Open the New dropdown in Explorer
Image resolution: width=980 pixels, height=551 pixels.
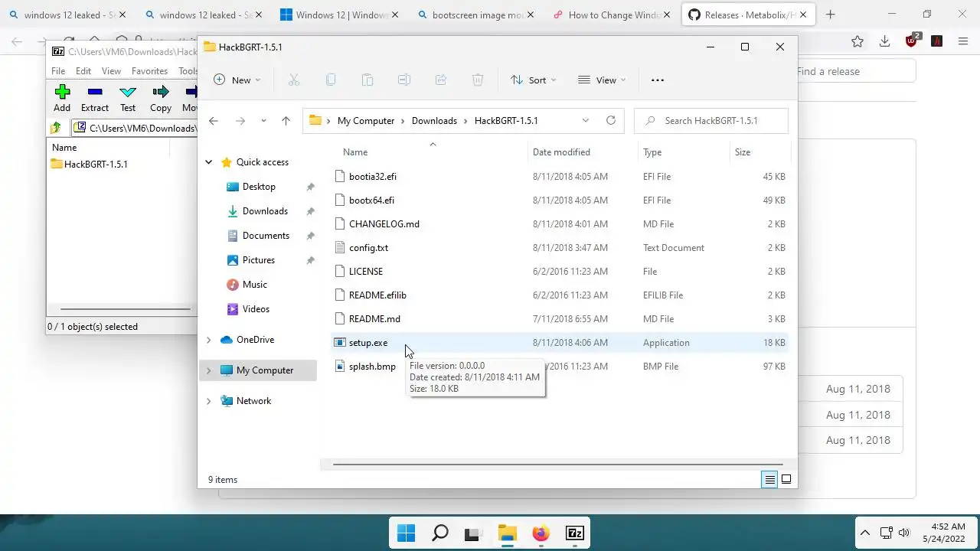pyautogui.click(x=237, y=80)
